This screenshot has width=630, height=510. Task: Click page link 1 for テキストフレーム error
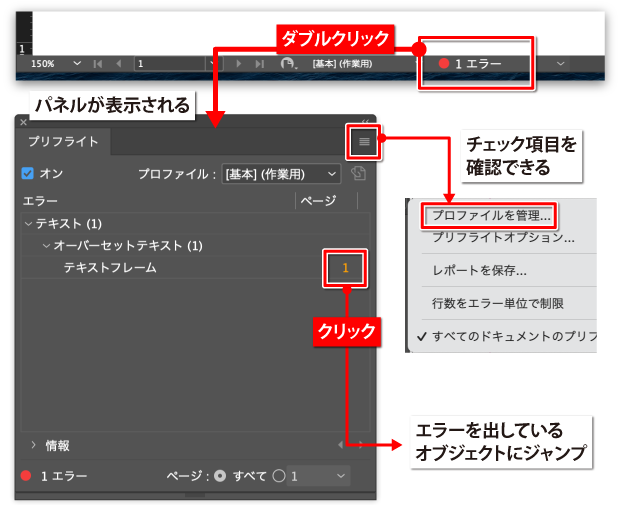(x=346, y=268)
